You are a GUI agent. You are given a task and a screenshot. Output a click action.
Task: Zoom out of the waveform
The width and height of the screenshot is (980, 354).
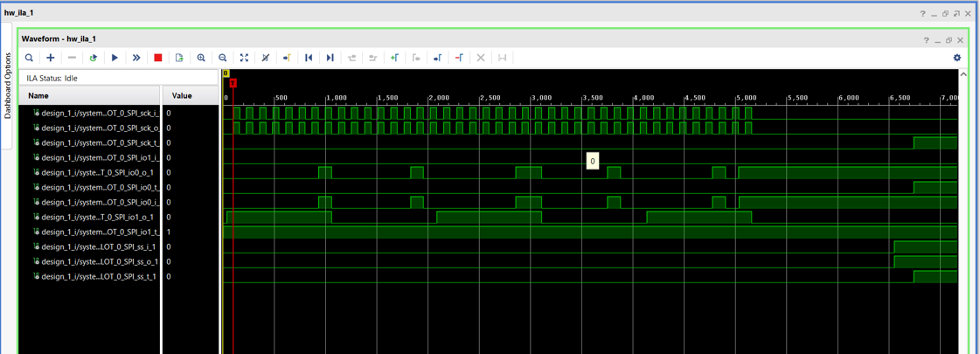[223, 58]
